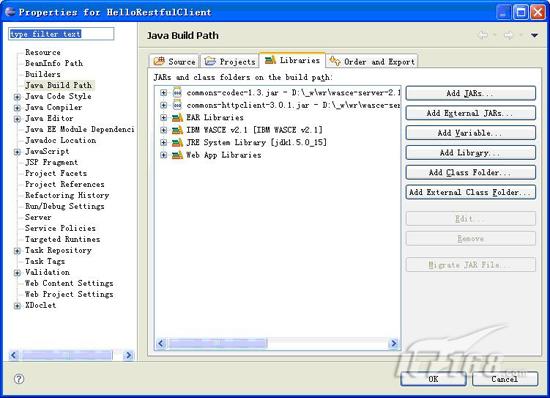Select Task Tags in the tree
The width and height of the screenshot is (550, 398).
tap(45, 261)
